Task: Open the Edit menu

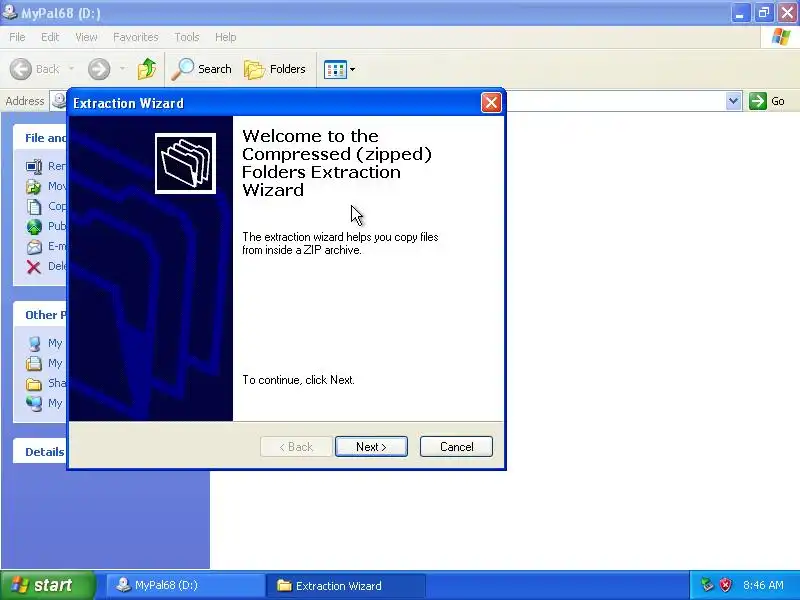Action: coord(50,37)
